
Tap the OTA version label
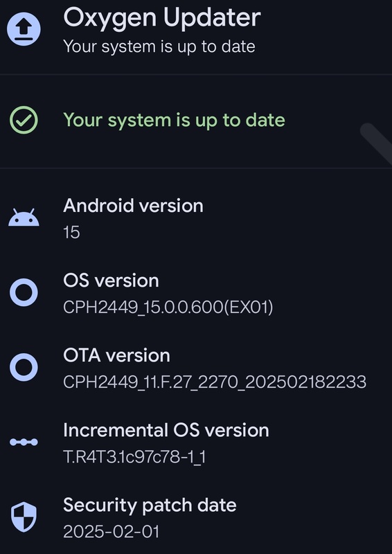click(x=116, y=355)
